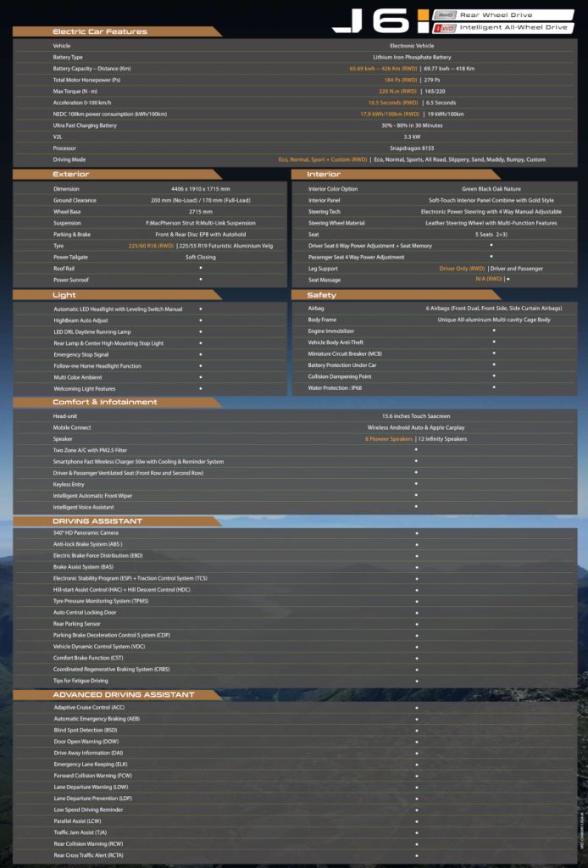Click the Power Sunroof availability dot
Screen dimensions: 588x868
point(201,279)
